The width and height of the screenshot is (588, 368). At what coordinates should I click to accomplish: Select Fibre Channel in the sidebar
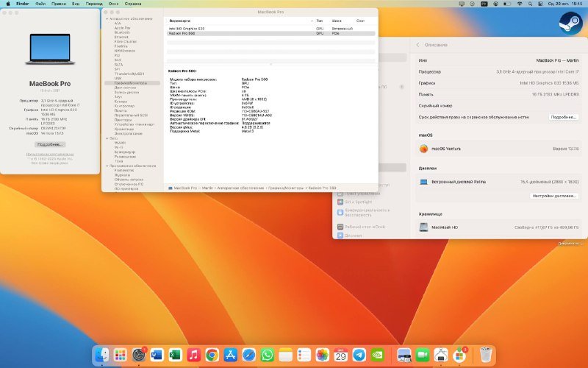pyautogui.click(x=126, y=42)
